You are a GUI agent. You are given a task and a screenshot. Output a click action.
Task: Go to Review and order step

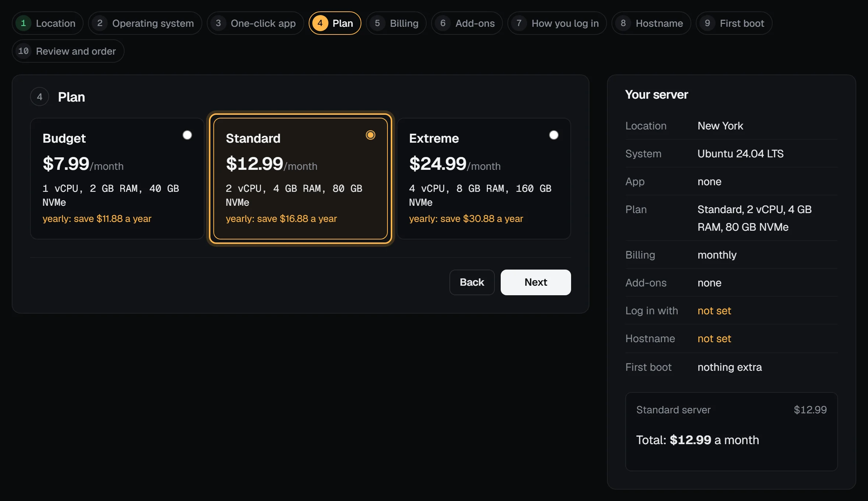pyautogui.click(x=68, y=51)
